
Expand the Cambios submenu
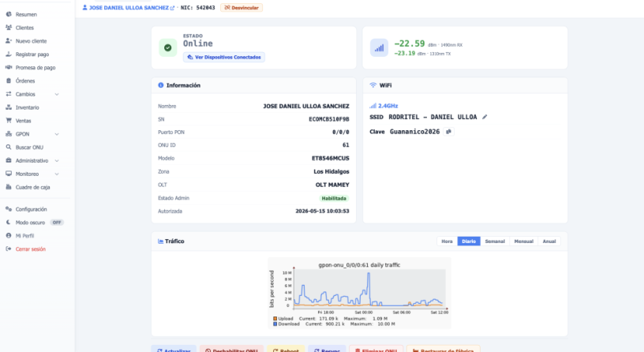[x=57, y=94]
